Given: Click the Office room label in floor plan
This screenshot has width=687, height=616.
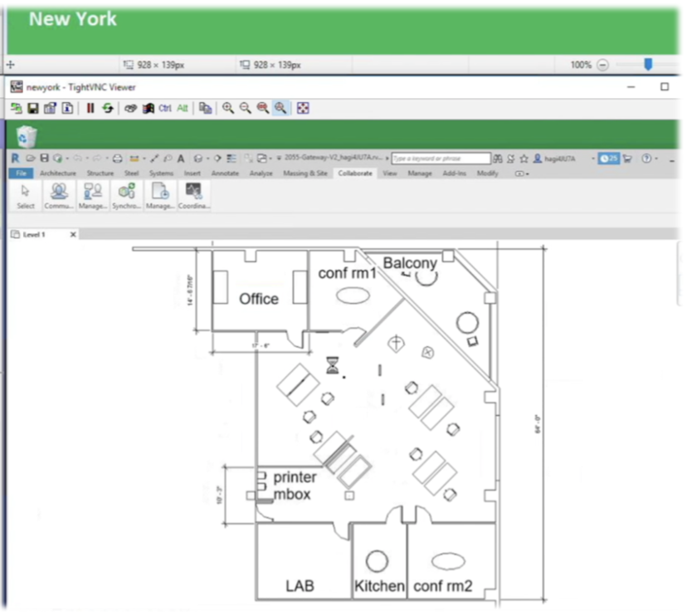Looking at the screenshot, I should tap(259, 299).
